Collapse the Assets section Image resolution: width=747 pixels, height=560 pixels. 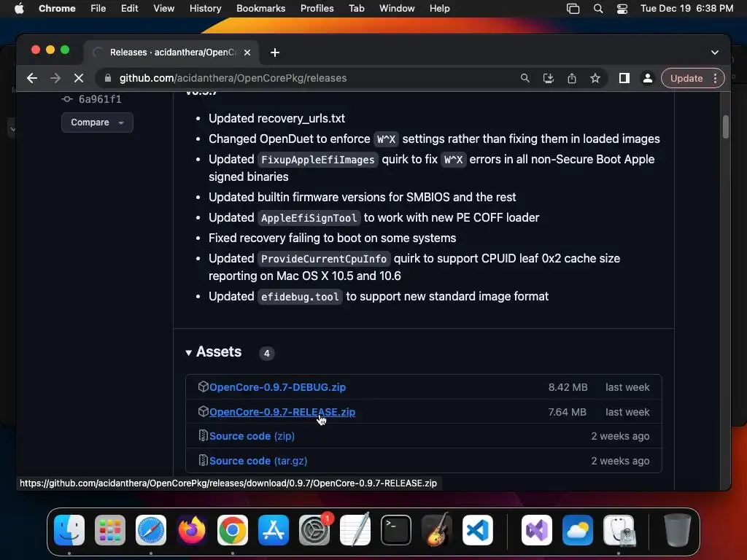(214, 352)
